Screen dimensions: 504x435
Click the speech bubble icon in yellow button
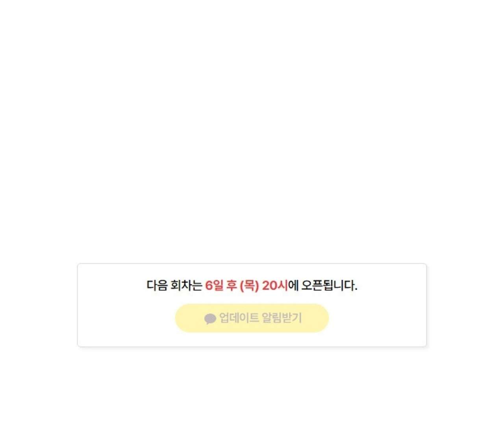click(210, 319)
